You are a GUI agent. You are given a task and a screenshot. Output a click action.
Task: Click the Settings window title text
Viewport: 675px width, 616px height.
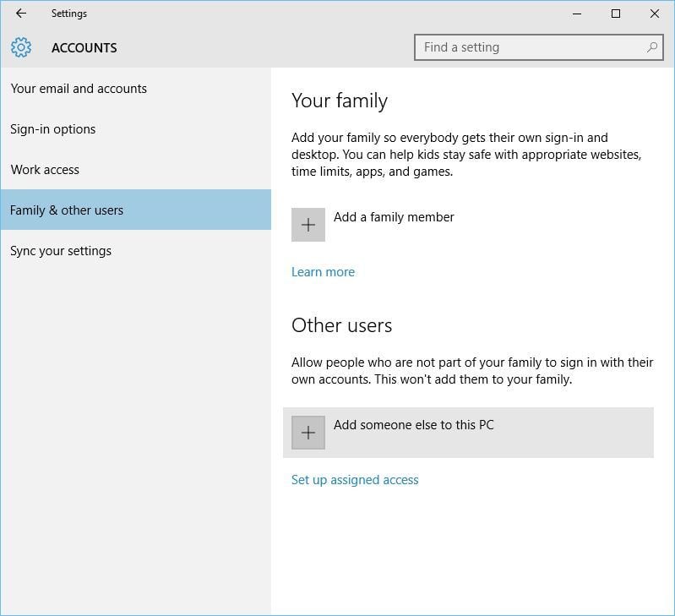point(69,14)
